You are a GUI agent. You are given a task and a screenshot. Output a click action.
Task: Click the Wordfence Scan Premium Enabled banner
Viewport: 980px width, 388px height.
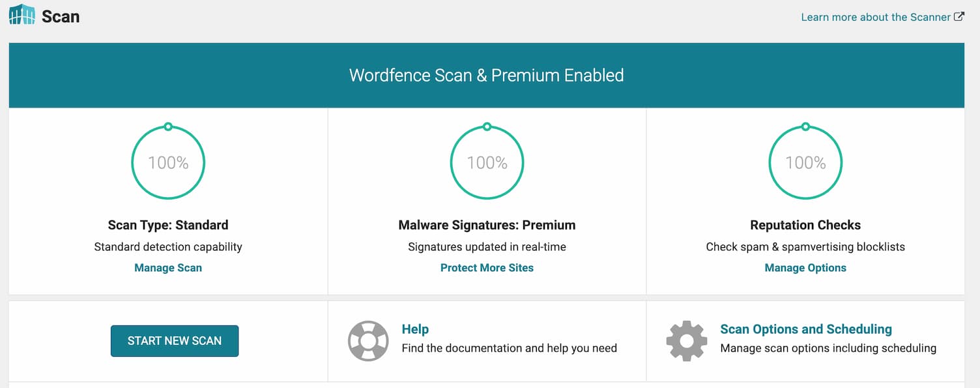[486, 75]
